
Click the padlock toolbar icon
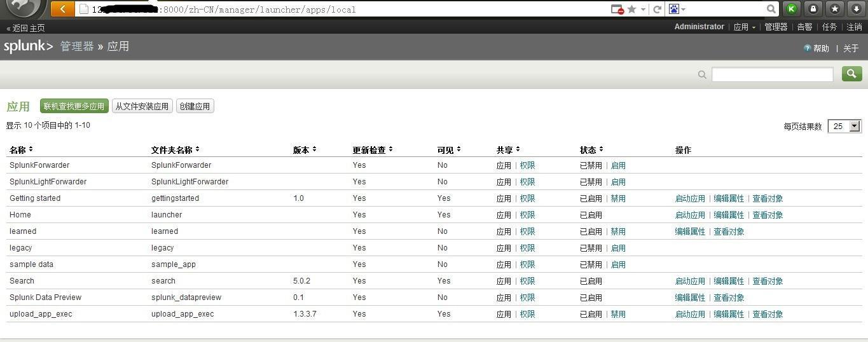click(813, 9)
